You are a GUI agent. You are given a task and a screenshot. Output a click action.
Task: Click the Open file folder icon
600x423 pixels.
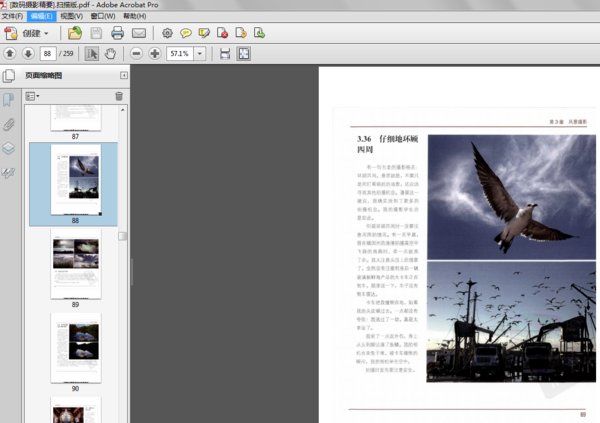tap(75, 33)
